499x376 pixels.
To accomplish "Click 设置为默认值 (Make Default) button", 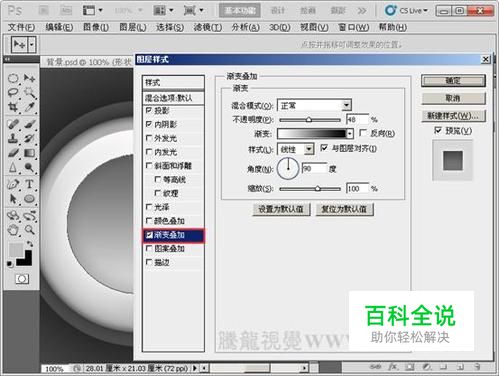I will 281,209.
